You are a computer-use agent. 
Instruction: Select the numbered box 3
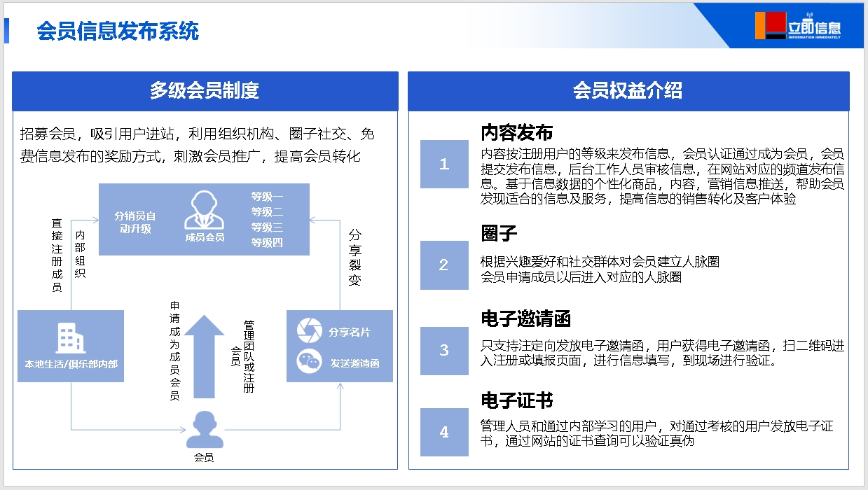[x=444, y=350]
